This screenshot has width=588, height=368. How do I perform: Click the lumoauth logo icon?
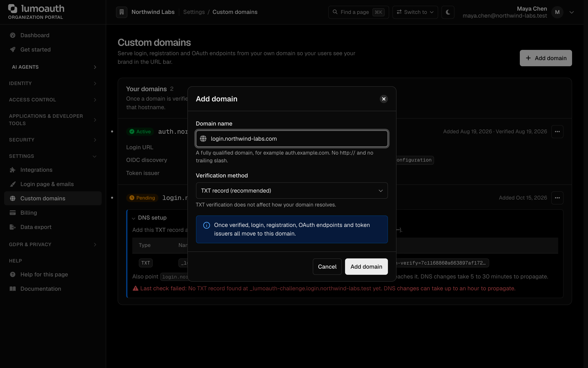pyautogui.click(x=13, y=9)
